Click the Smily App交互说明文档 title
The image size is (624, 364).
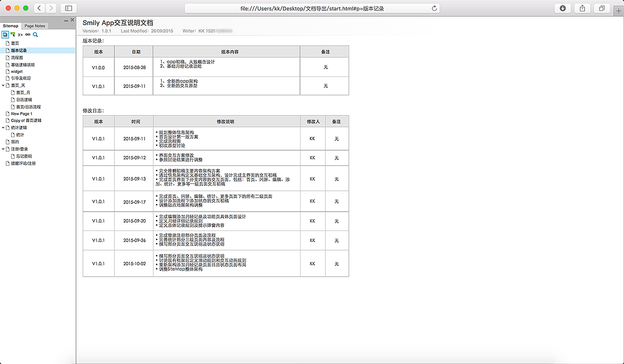[118, 23]
